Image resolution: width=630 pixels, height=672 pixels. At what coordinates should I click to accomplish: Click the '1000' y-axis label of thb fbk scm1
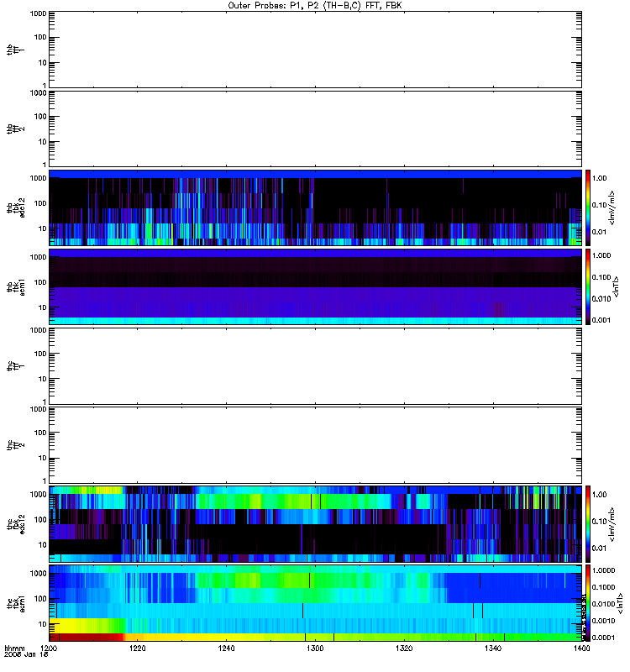pos(38,257)
